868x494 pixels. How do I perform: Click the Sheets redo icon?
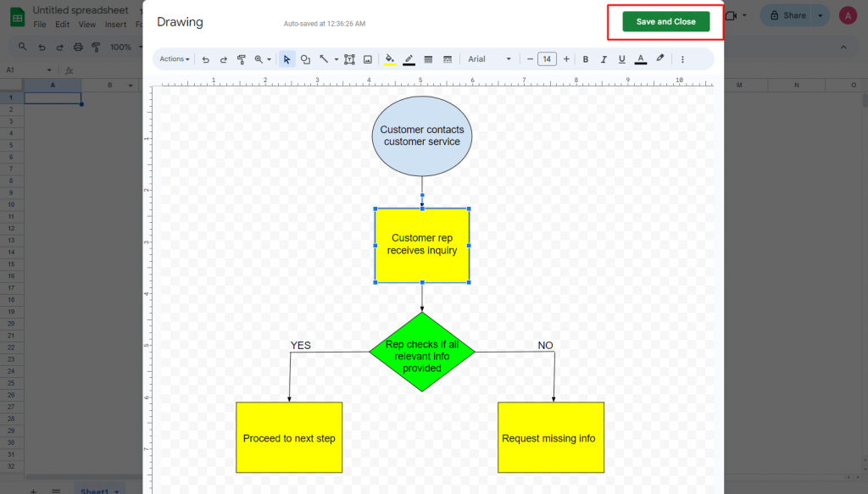[x=60, y=47]
